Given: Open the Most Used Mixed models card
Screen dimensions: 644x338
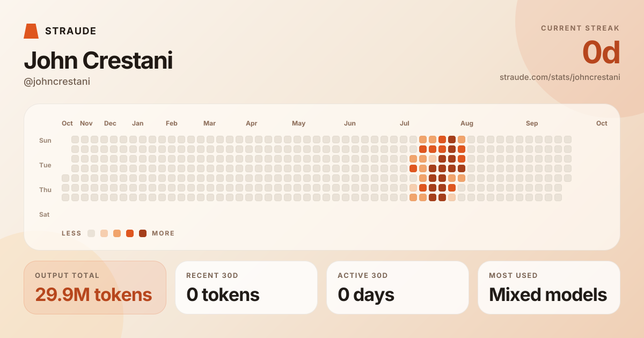Looking at the screenshot, I should (549, 288).
